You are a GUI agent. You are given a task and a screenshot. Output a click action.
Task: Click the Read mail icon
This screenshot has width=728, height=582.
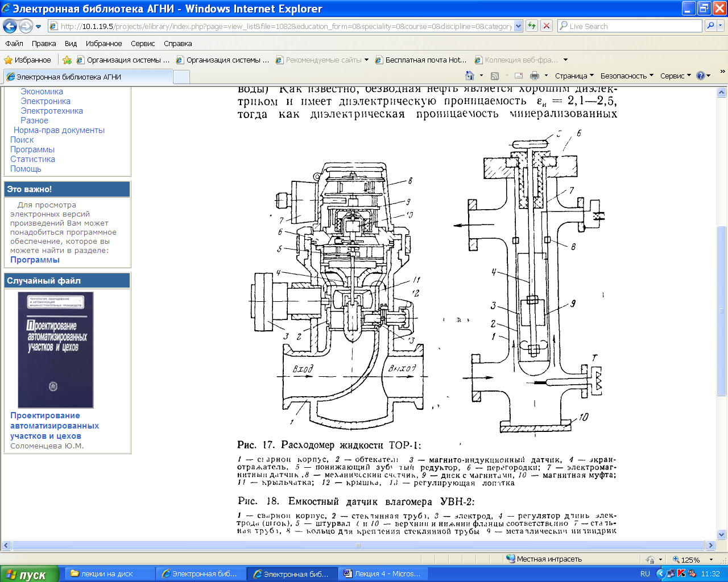(x=519, y=76)
